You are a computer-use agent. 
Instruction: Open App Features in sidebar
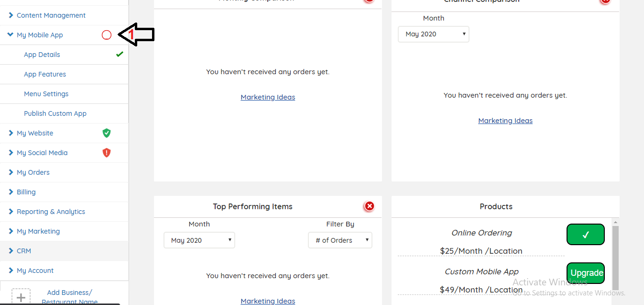pos(45,74)
